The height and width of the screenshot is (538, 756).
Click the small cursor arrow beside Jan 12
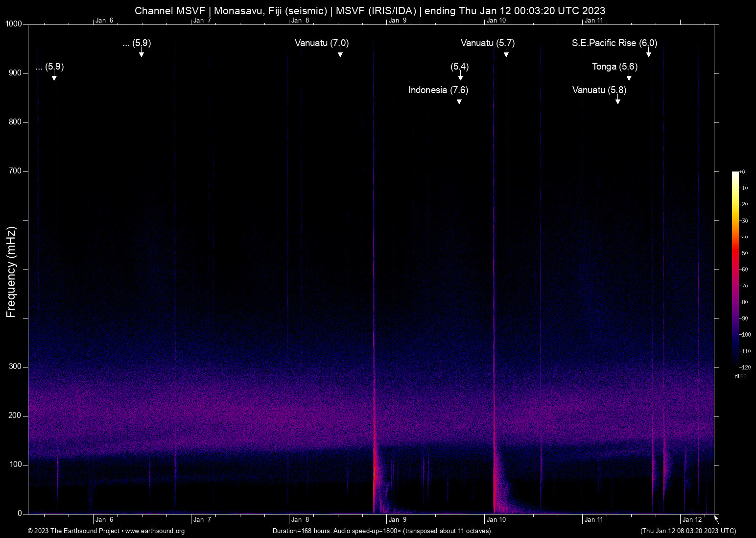[x=716, y=519]
